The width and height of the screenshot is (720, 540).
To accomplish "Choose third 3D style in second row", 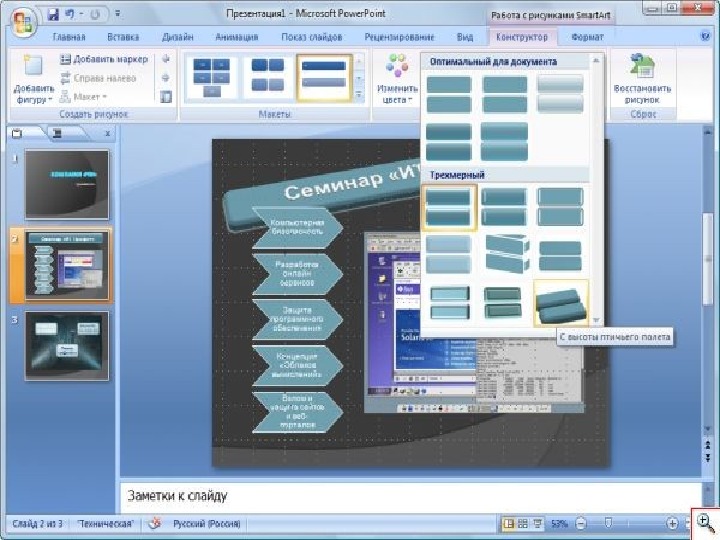I will [x=560, y=254].
